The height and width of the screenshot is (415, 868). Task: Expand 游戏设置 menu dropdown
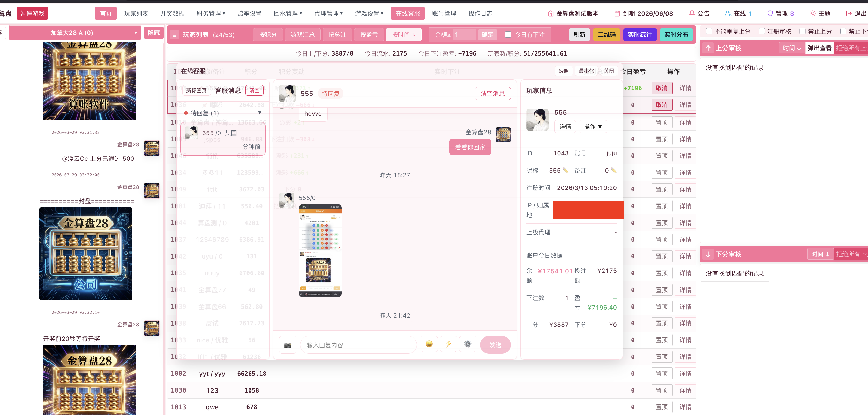[369, 13]
